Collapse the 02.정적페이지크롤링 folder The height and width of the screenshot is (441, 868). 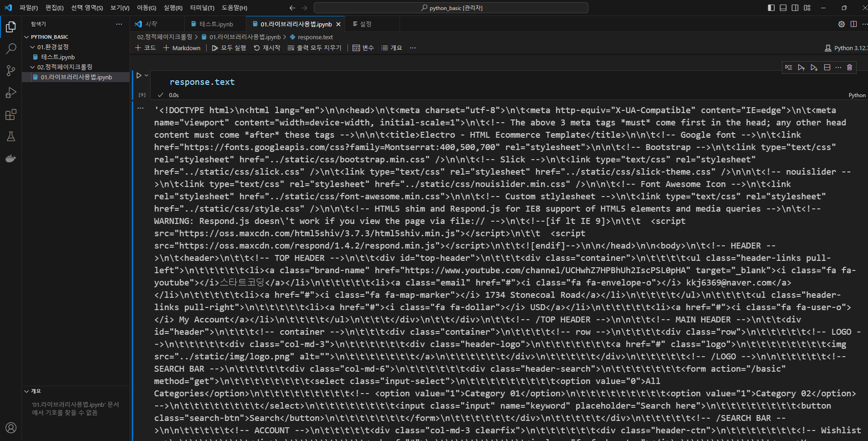(32, 67)
